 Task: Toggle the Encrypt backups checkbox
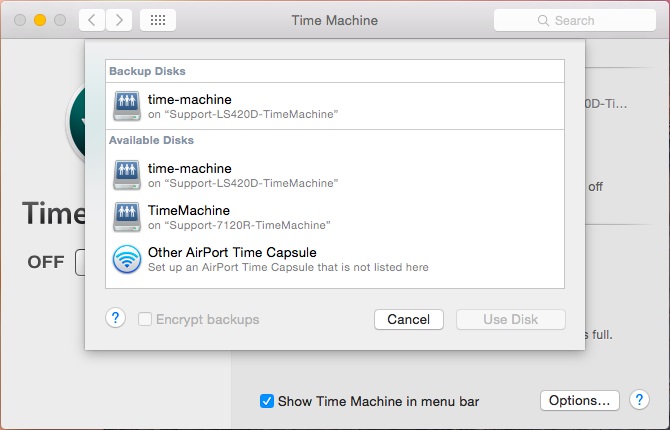146,320
